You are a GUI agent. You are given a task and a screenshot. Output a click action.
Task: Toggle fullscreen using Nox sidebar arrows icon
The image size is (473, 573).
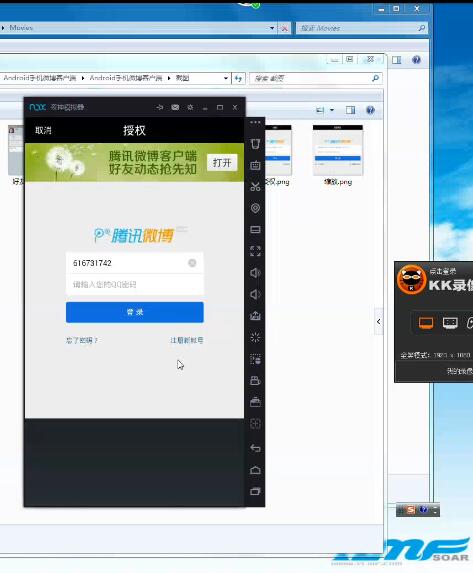[x=256, y=251]
